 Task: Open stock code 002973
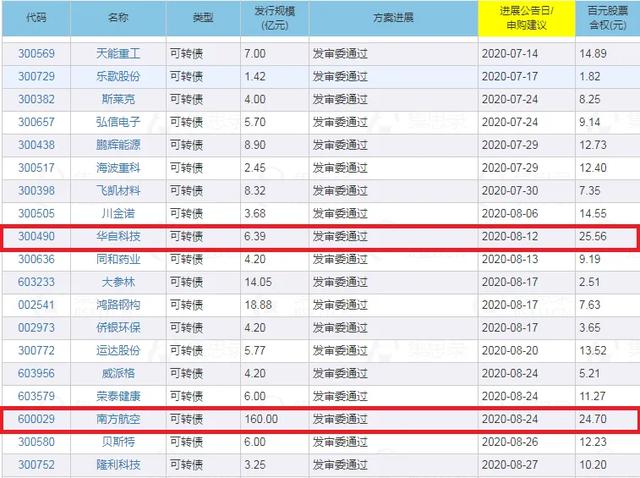pos(36,328)
